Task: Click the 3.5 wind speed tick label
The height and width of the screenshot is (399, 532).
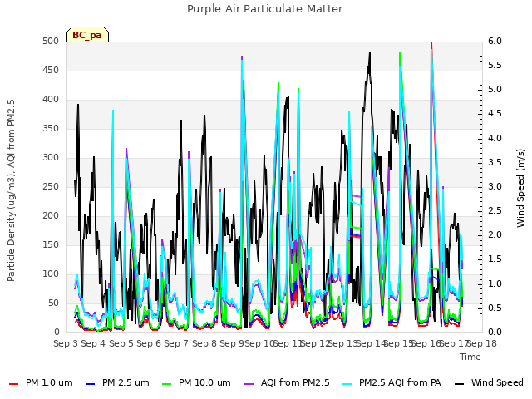Action: pyautogui.click(x=495, y=163)
